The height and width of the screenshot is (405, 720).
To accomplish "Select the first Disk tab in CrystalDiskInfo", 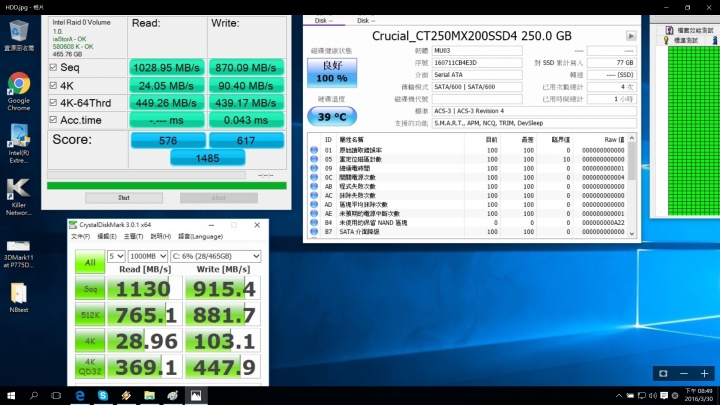I will (324, 21).
